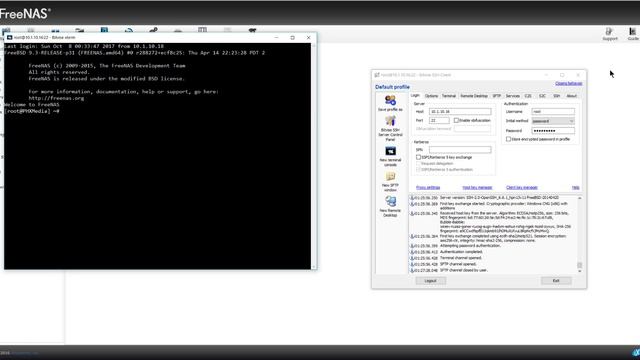Viewport: 640px width, 360px height.
Task: Open Bitvise SSH Server Control Panel icon
Action: tap(390, 121)
